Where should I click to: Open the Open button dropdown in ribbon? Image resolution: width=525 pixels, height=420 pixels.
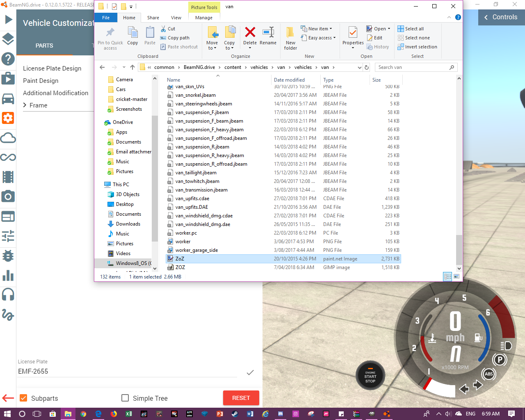[389, 29]
